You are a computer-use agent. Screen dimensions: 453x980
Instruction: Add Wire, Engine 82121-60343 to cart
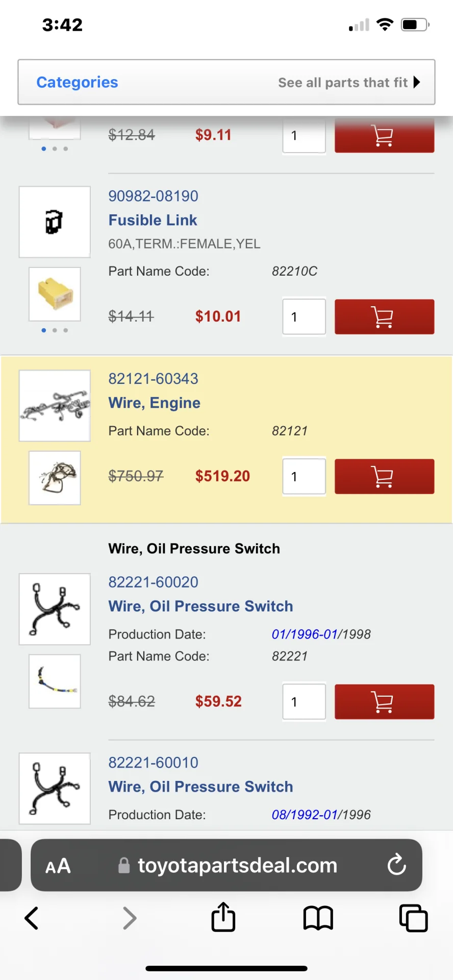click(384, 476)
